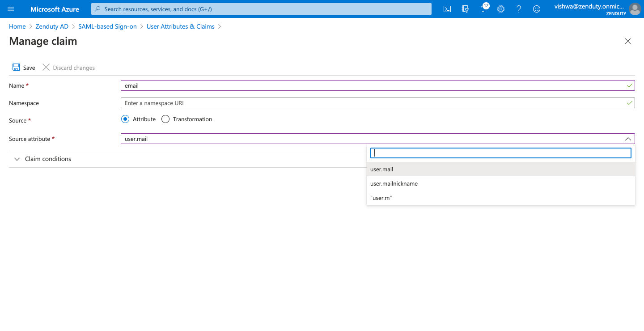
Task: Click the Microsoft Azure logo text
Action: pos(55,9)
